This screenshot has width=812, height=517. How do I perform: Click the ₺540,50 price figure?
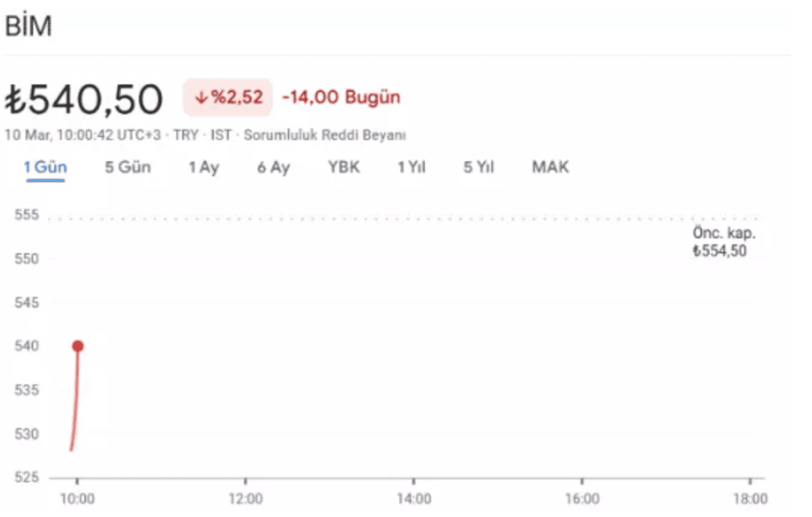click(x=84, y=99)
